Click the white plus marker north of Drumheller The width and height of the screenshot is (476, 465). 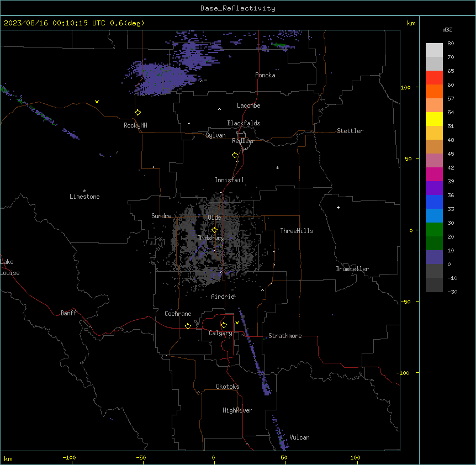(338, 207)
